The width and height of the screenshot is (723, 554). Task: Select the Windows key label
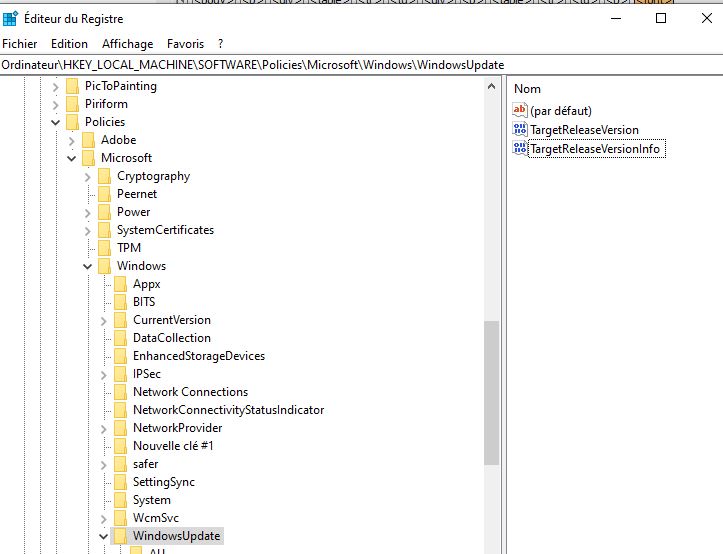click(x=141, y=266)
